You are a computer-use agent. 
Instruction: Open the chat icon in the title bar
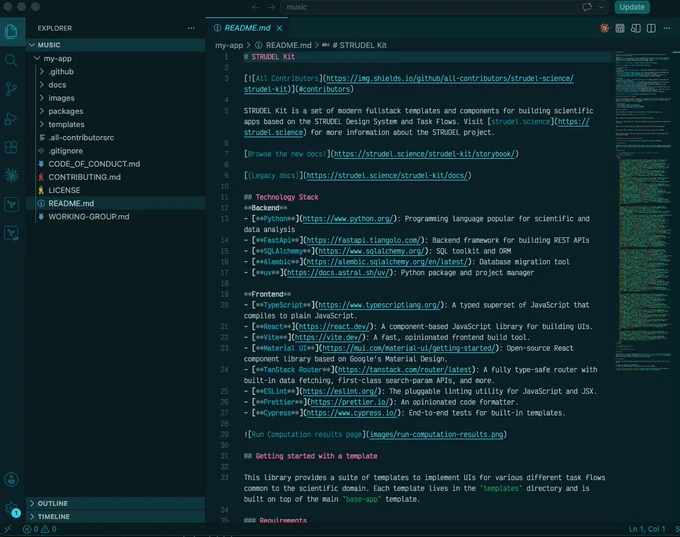tap(587, 7)
